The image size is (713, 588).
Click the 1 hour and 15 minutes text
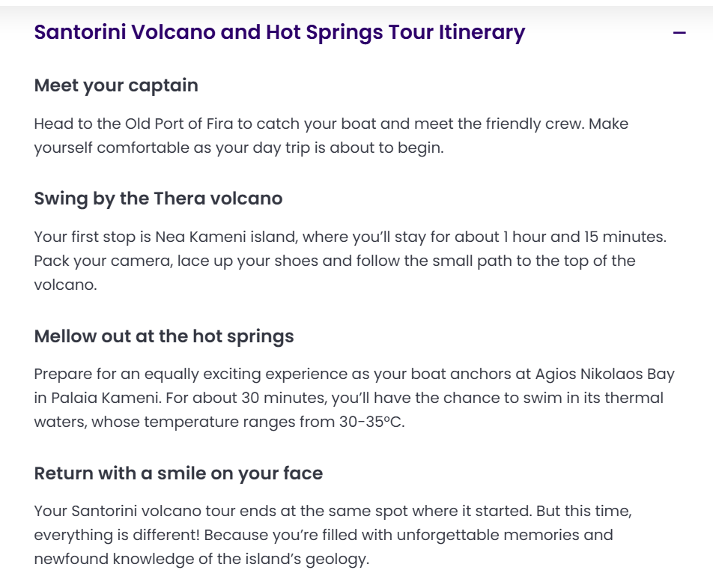[x=584, y=237]
